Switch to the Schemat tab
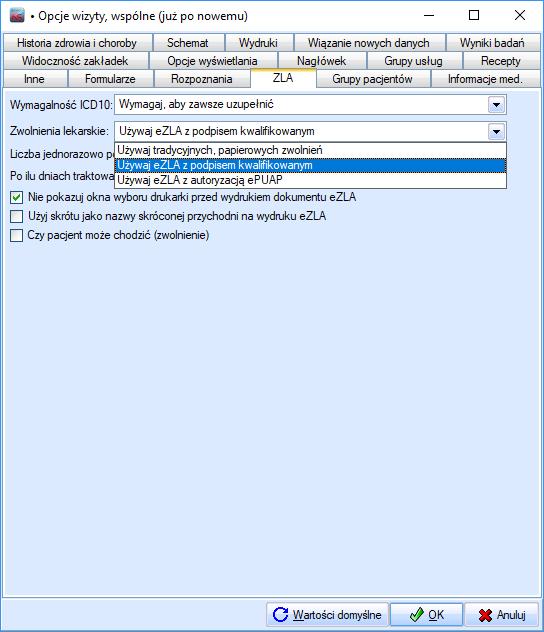The height and width of the screenshot is (632, 544). click(x=188, y=43)
